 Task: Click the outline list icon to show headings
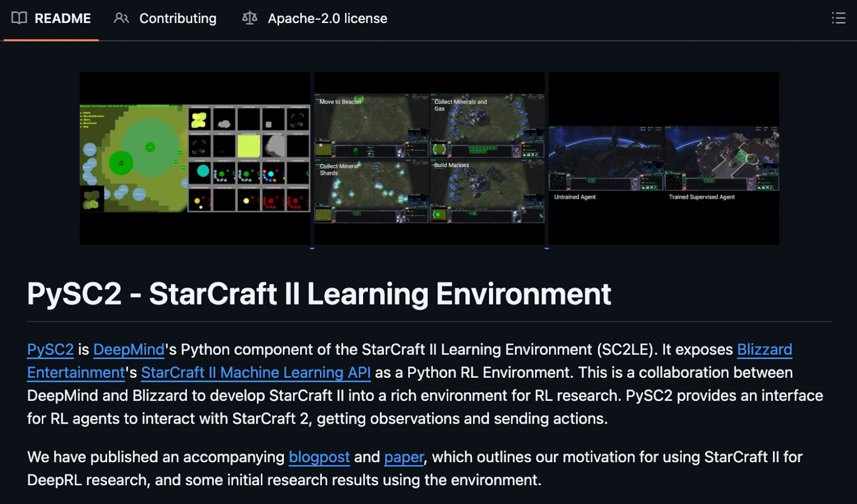pos(839,18)
